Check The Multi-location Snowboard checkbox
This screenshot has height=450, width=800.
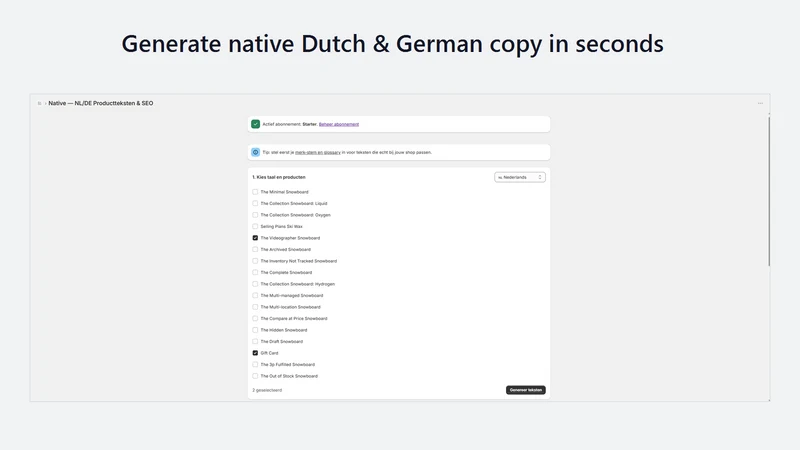tap(255, 307)
